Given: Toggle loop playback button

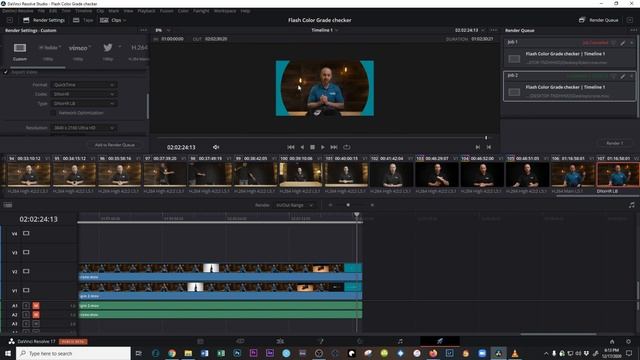Looking at the screenshot, I should (347, 147).
